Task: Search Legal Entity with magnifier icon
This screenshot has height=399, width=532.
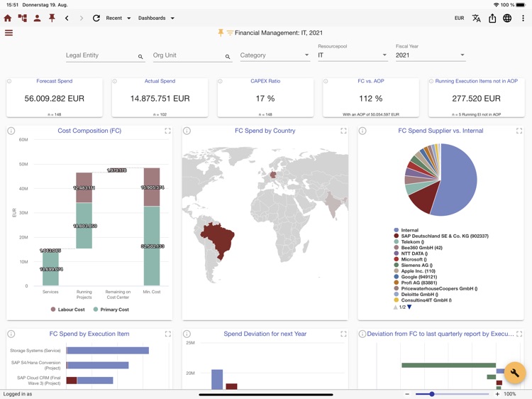Action: [x=140, y=57]
